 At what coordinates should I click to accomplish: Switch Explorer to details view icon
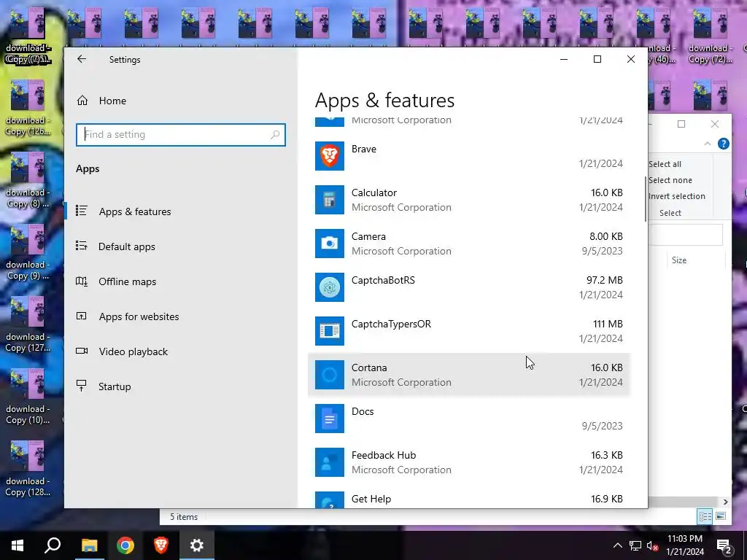pos(705,516)
